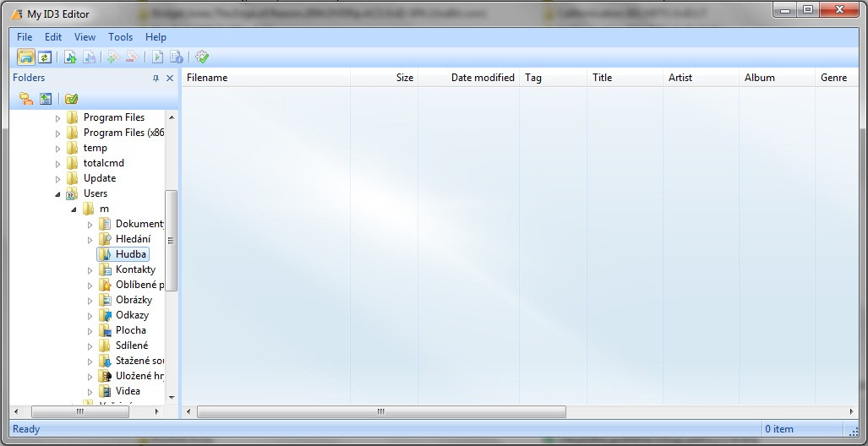Select the Stažené soubory folder
Screen dimensions: 868x446
click(139, 360)
